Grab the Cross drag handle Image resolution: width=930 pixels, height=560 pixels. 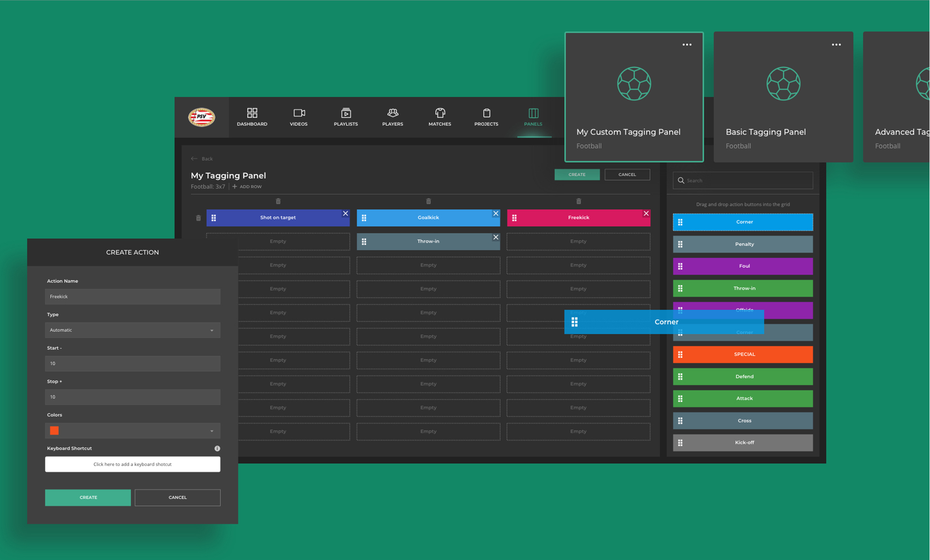pyautogui.click(x=680, y=420)
